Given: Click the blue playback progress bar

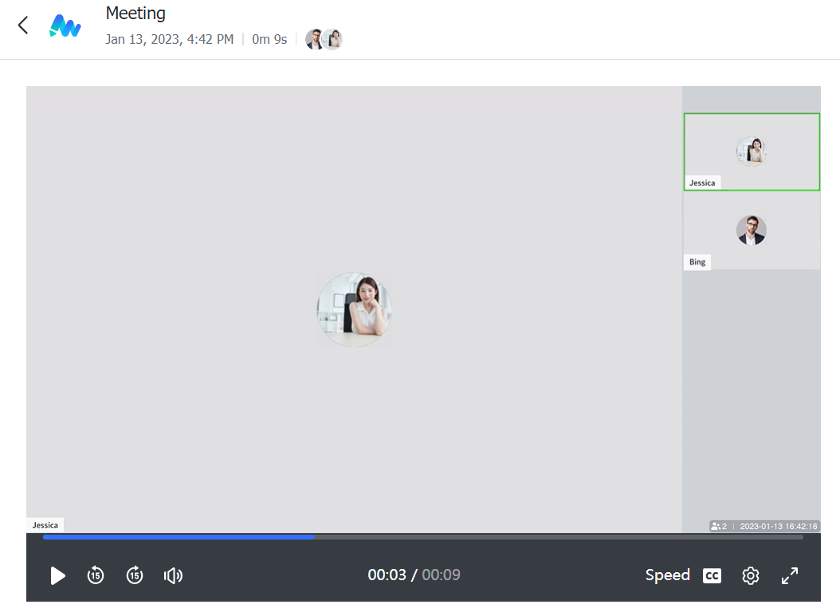Looking at the screenshot, I should click(x=179, y=537).
